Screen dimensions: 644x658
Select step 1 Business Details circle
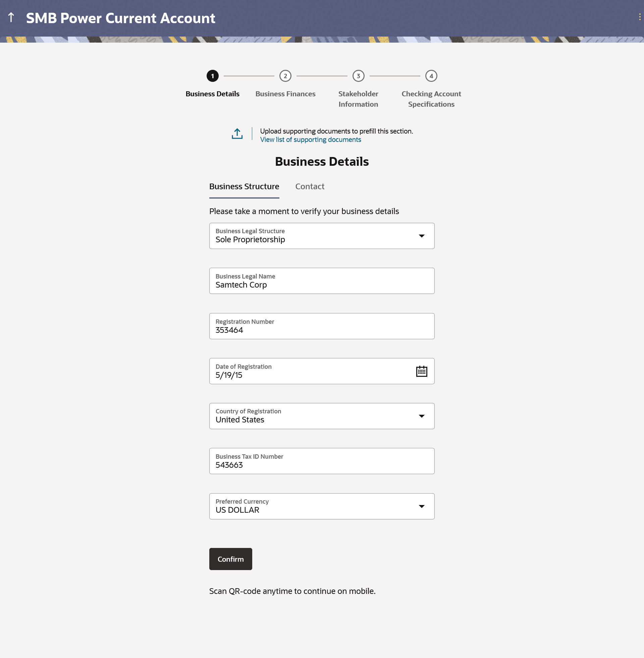tap(212, 76)
